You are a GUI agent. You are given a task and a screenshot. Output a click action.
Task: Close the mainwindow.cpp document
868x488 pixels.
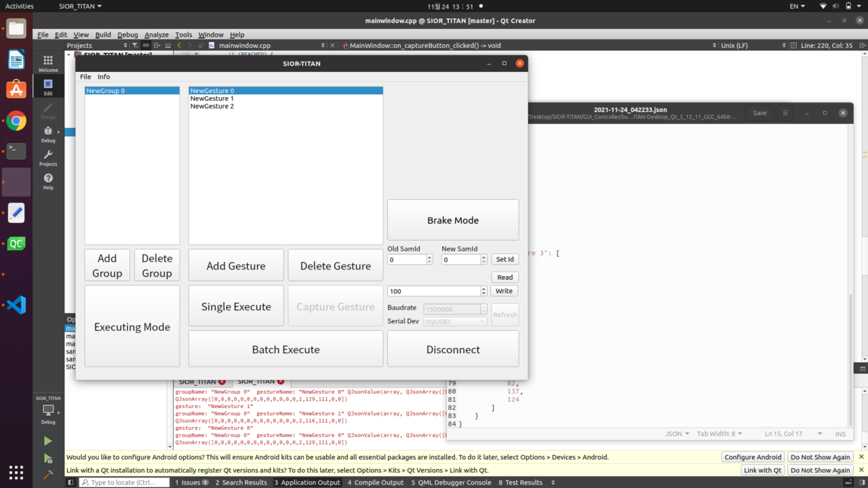332,45
